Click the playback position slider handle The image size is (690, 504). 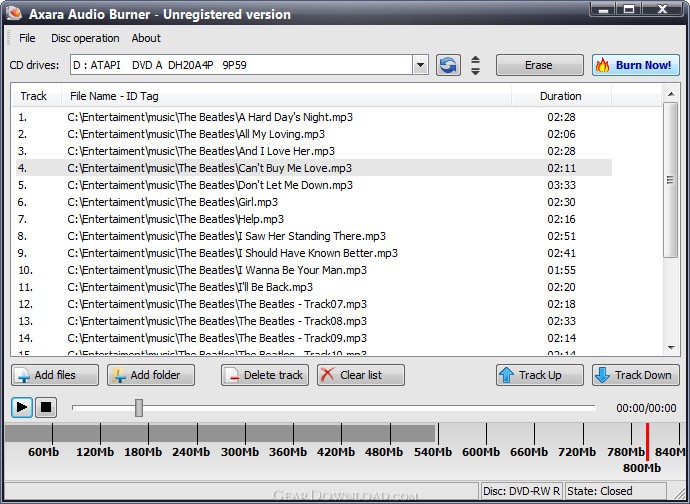pyautogui.click(x=139, y=408)
